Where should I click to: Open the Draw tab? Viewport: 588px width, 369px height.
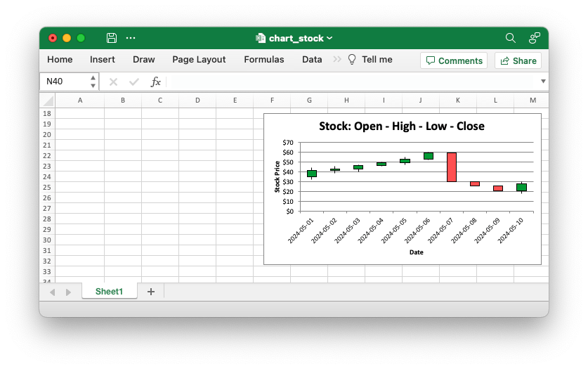[x=143, y=60]
